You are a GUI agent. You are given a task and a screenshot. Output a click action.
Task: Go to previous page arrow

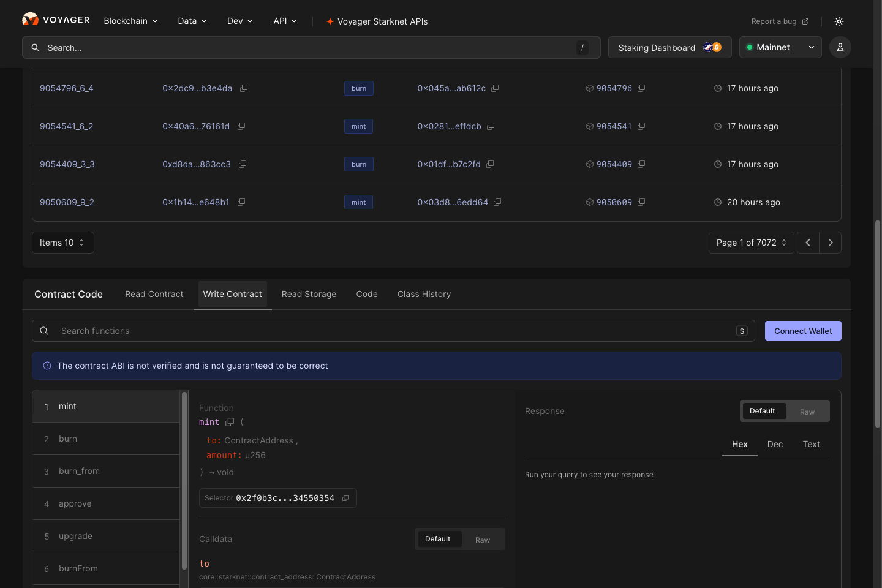click(x=808, y=243)
